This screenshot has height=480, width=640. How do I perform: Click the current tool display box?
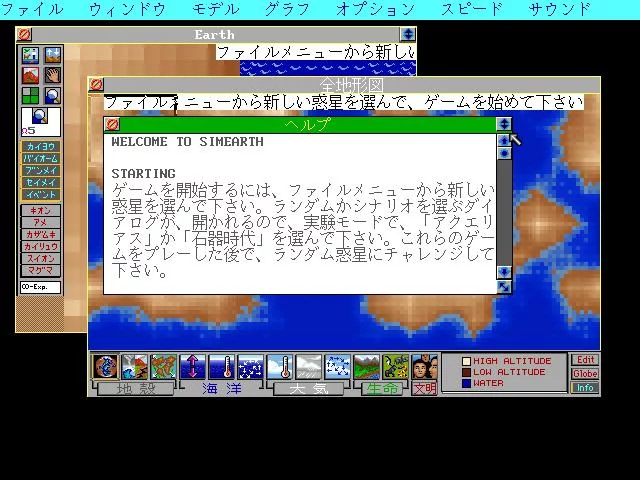41,122
